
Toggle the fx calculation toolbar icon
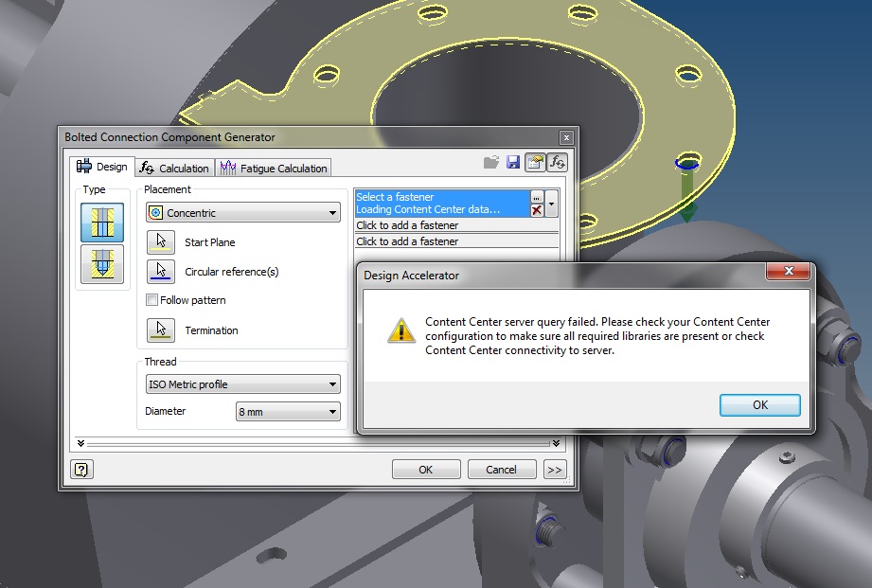pos(557,163)
